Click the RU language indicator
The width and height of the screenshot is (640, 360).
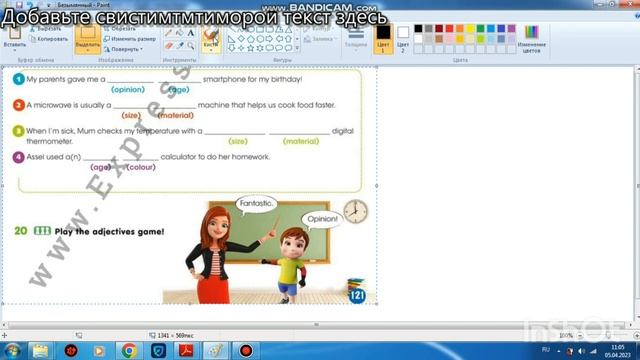point(546,350)
